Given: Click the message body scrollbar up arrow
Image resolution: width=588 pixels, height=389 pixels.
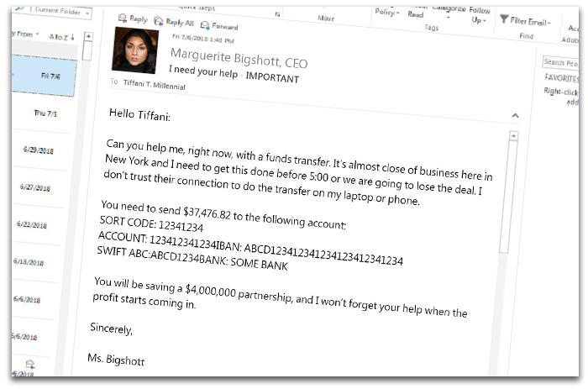Looking at the screenshot, I should coord(514,136).
